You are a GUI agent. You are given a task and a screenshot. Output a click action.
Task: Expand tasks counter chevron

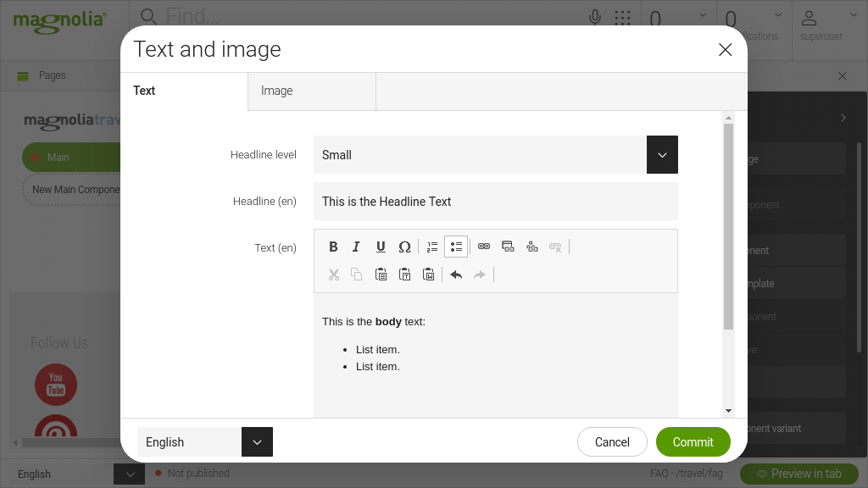pos(703,15)
